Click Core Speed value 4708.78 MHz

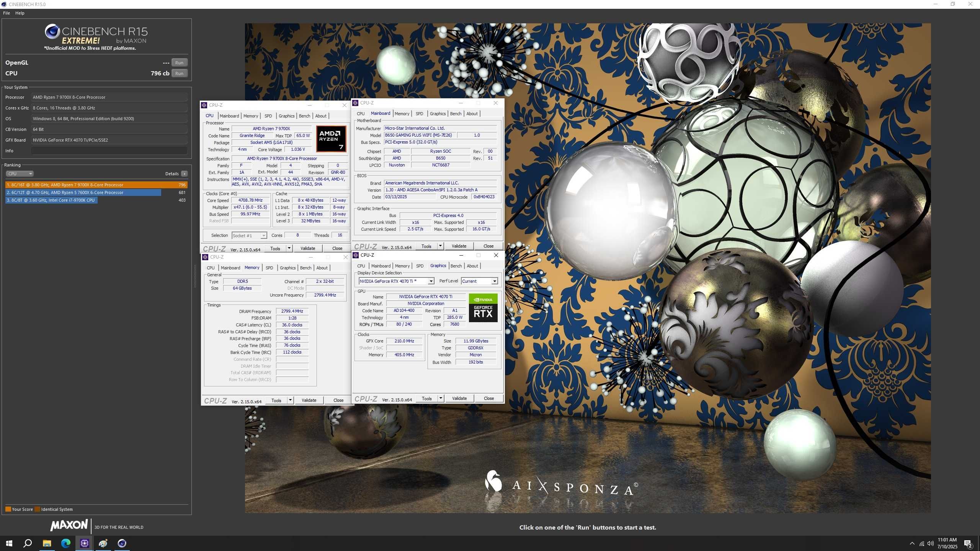pyautogui.click(x=251, y=200)
